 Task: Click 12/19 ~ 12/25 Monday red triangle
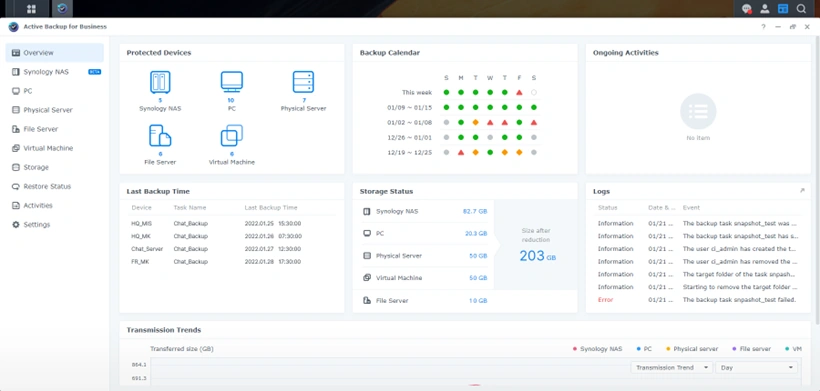click(x=461, y=153)
